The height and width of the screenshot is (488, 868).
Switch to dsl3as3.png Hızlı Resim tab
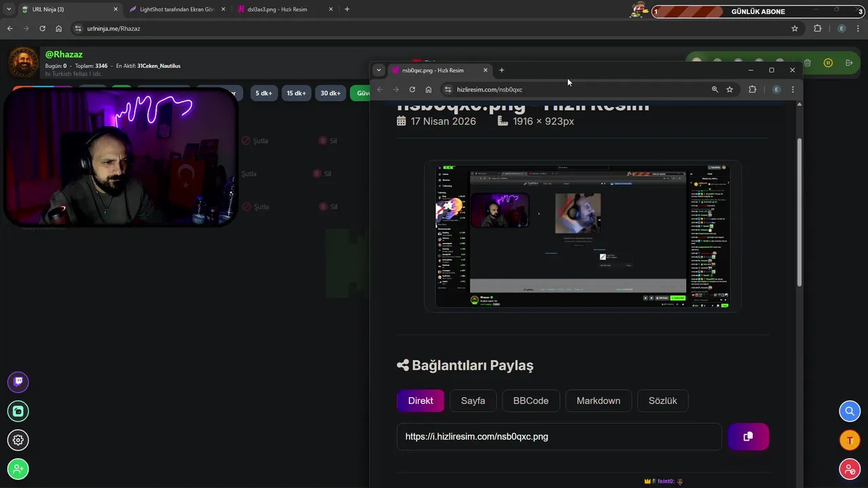(284, 9)
